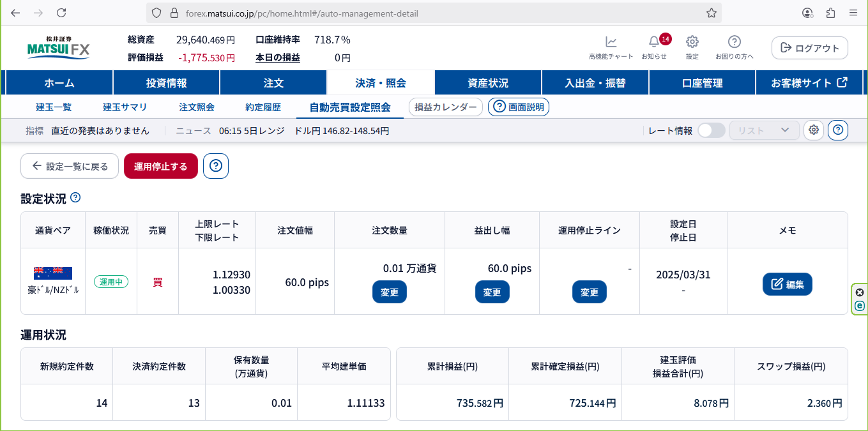Click the red 運用停止する button
The height and width of the screenshot is (431, 868).
(x=161, y=166)
